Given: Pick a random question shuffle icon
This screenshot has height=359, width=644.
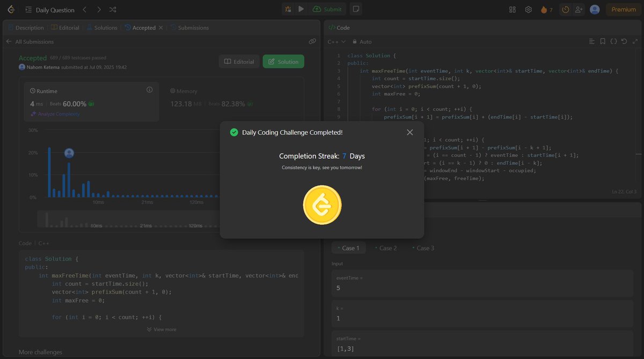Looking at the screenshot, I should 113,10.
